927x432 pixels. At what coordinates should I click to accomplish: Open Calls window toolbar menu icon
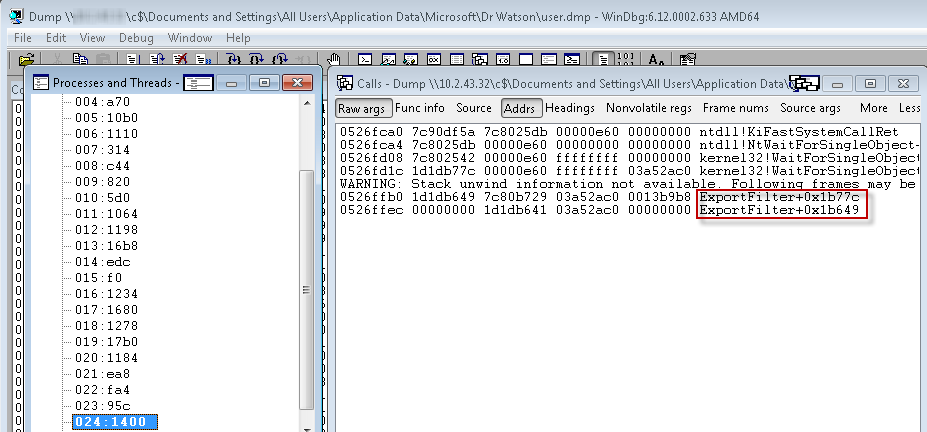click(805, 82)
